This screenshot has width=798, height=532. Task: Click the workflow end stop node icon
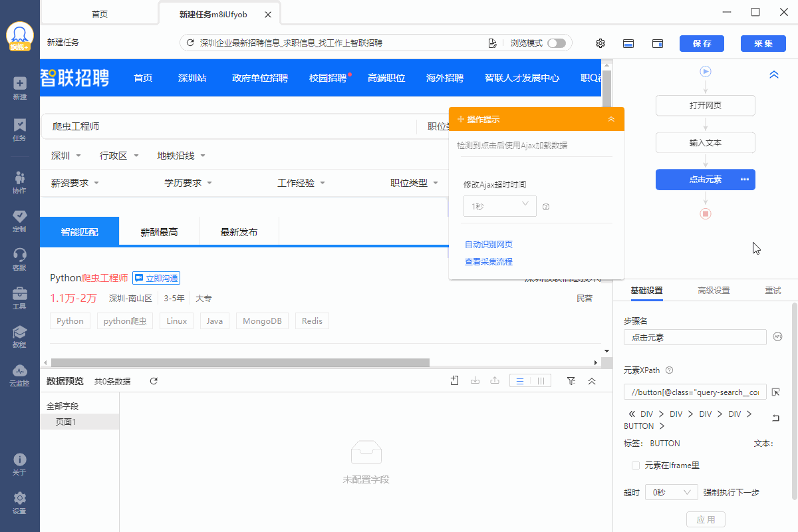(x=706, y=213)
